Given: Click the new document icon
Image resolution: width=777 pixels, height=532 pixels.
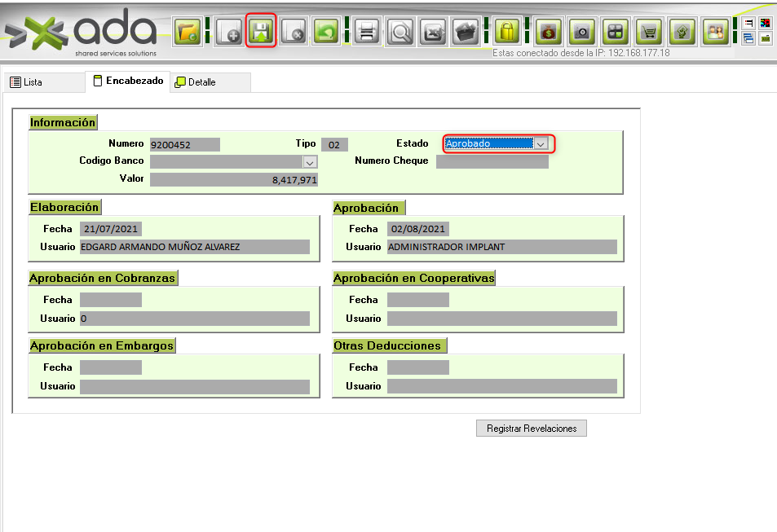Looking at the screenshot, I should 229,32.
